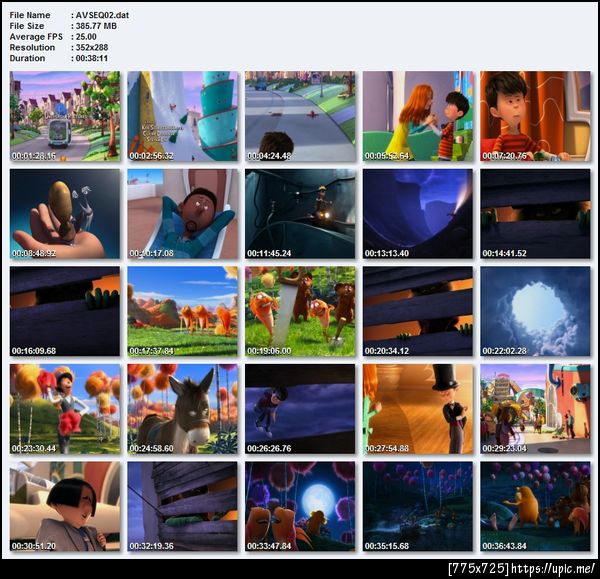Select the thumbnail at 00:20:34.12

(x=418, y=311)
